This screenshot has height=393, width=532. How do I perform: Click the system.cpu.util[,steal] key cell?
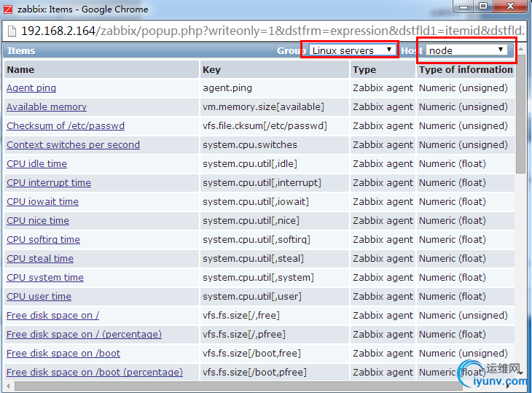pos(275,259)
